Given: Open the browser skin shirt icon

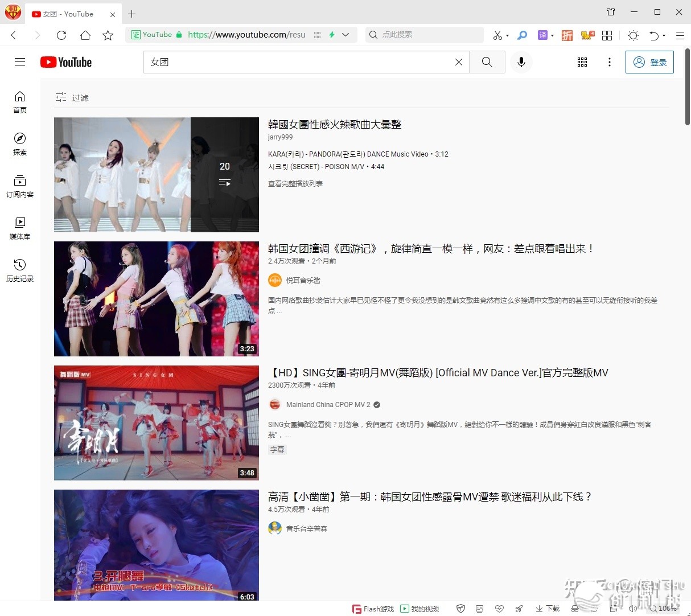Looking at the screenshot, I should click(611, 12).
